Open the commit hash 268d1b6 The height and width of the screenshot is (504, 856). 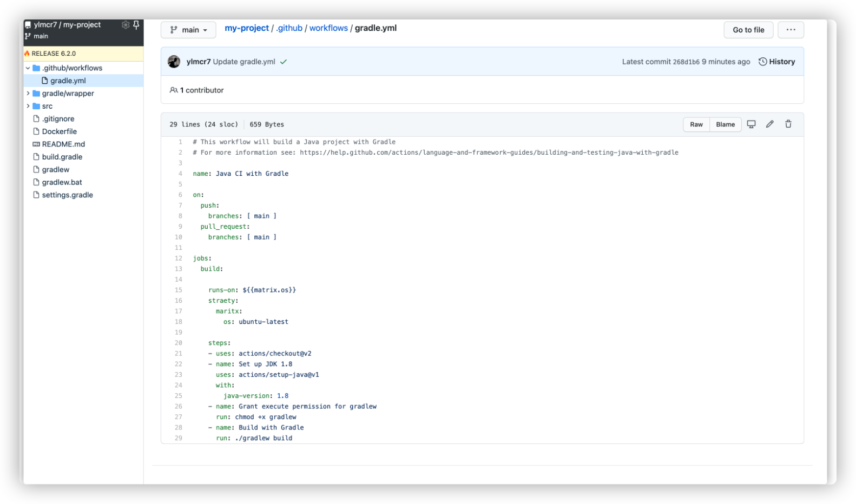(x=686, y=62)
